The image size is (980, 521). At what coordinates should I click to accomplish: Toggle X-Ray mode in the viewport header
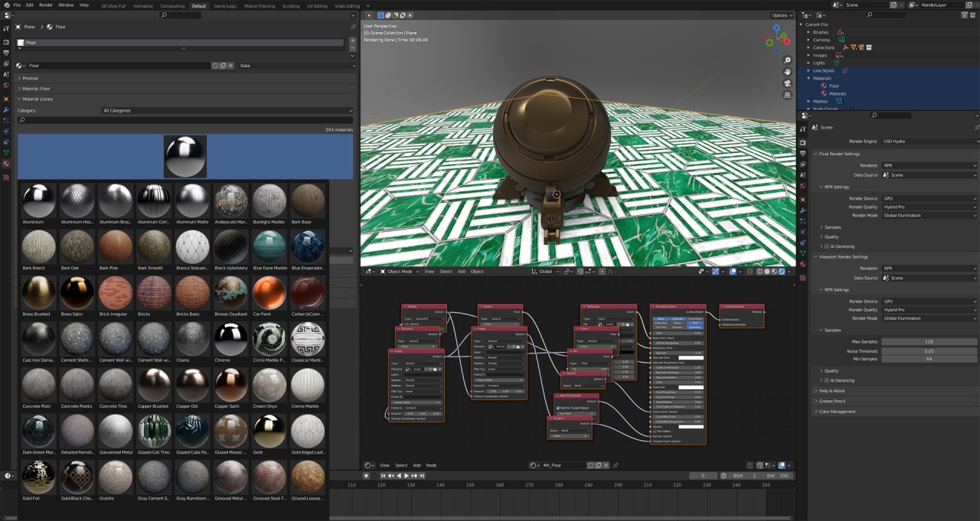[x=750, y=272]
